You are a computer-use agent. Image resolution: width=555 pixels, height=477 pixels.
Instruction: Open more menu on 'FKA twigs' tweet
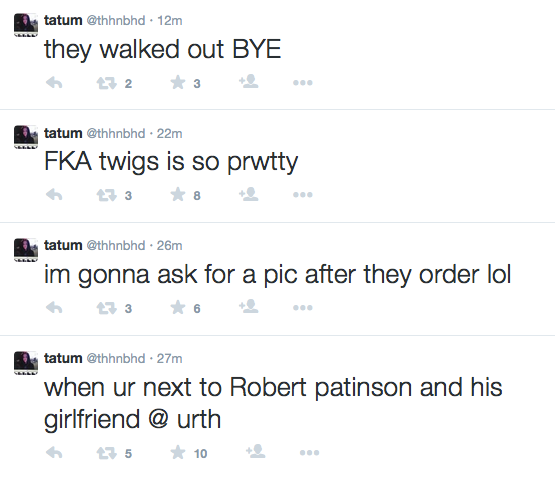303,195
